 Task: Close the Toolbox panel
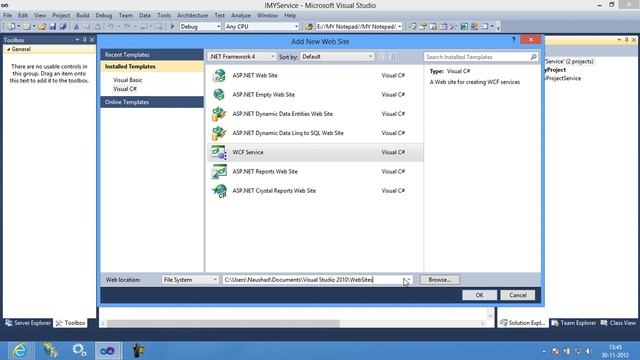tap(92, 40)
